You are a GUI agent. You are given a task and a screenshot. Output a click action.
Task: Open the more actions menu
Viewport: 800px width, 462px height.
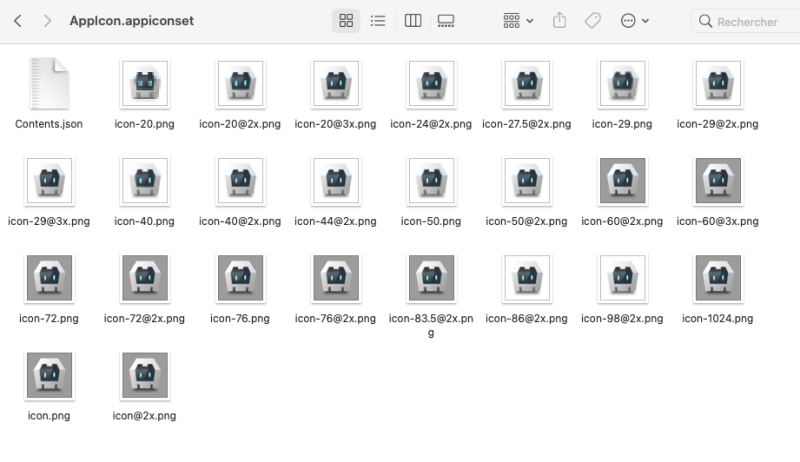(635, 21)
